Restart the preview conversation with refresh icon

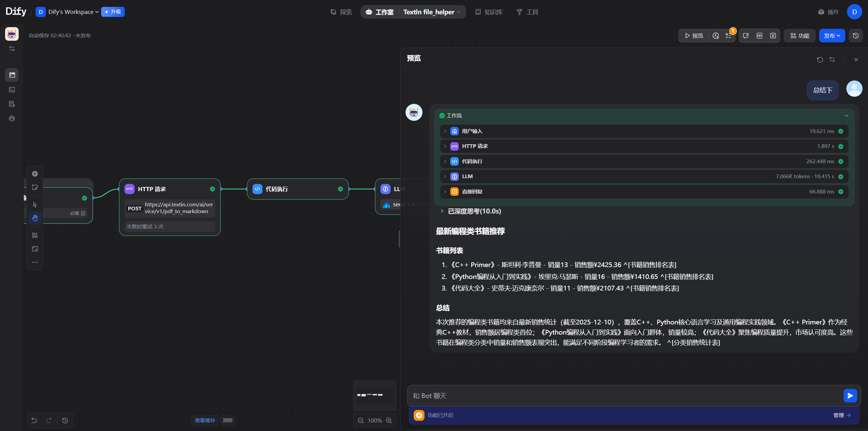tap(820, 60)
